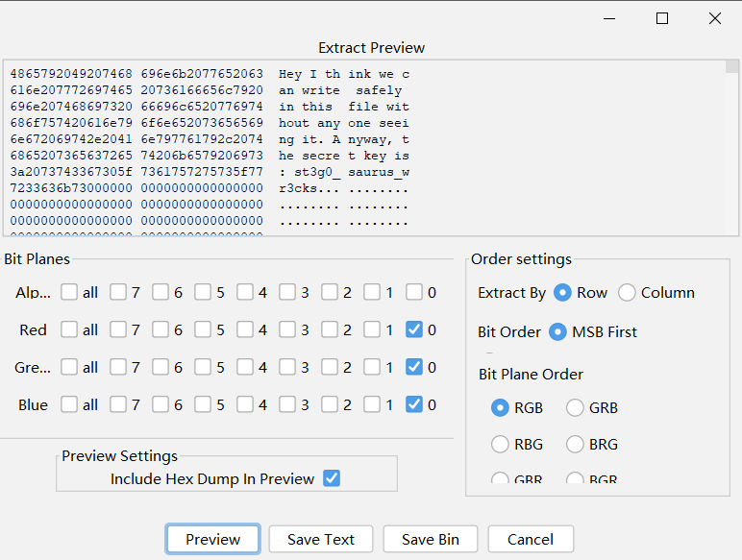742x560 pixels.
Task: Click the extract preview scrollbar
Action: coord(732,144)
